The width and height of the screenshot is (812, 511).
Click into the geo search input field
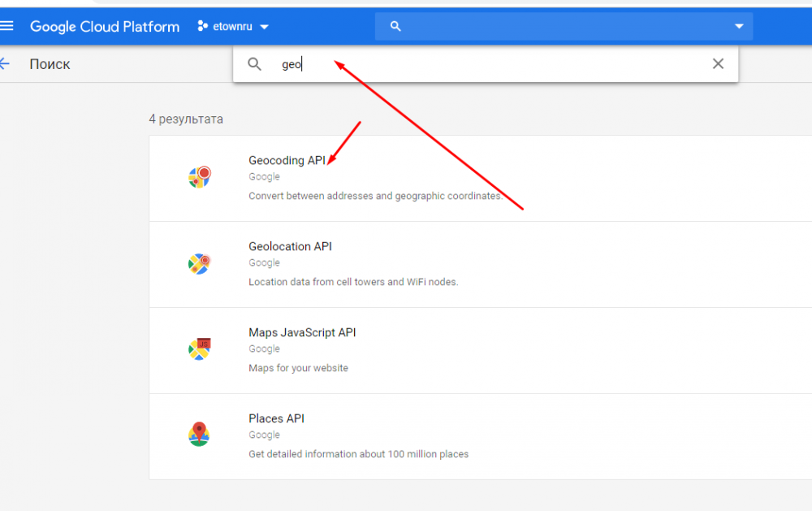point(487,64)
